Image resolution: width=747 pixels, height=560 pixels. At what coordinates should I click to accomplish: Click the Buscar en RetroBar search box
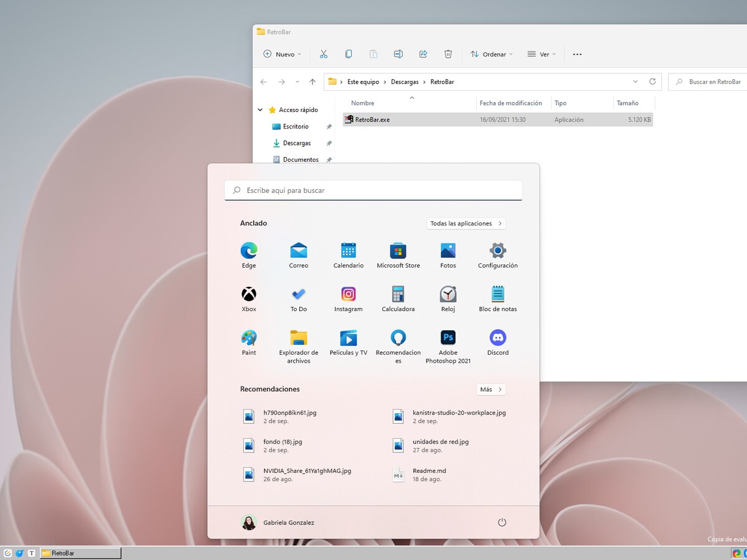pyautogui.click(x=708, y=82)
